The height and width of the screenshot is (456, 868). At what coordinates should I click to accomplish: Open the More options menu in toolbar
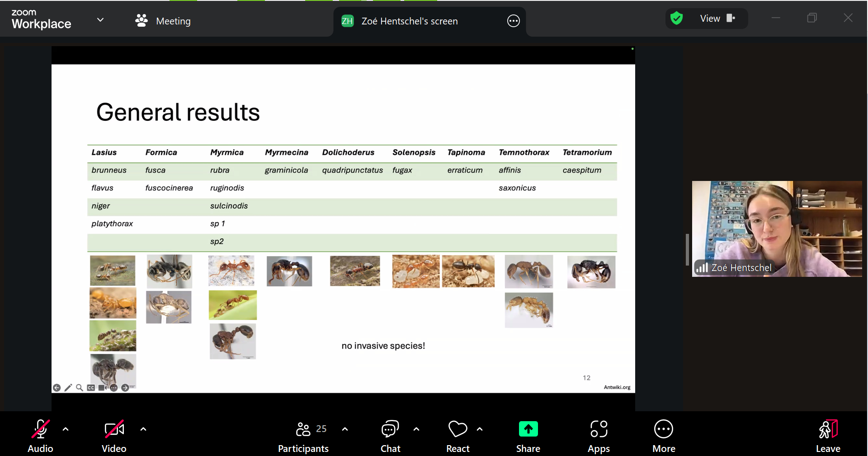click(663, 435)
